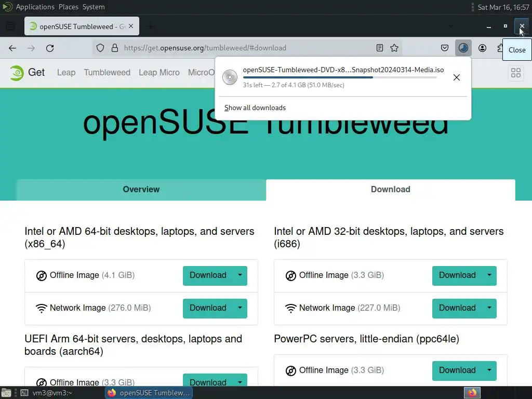Click the openSUSE Get logo
This screenshot has height=399, width=532.
coord(17,73)
